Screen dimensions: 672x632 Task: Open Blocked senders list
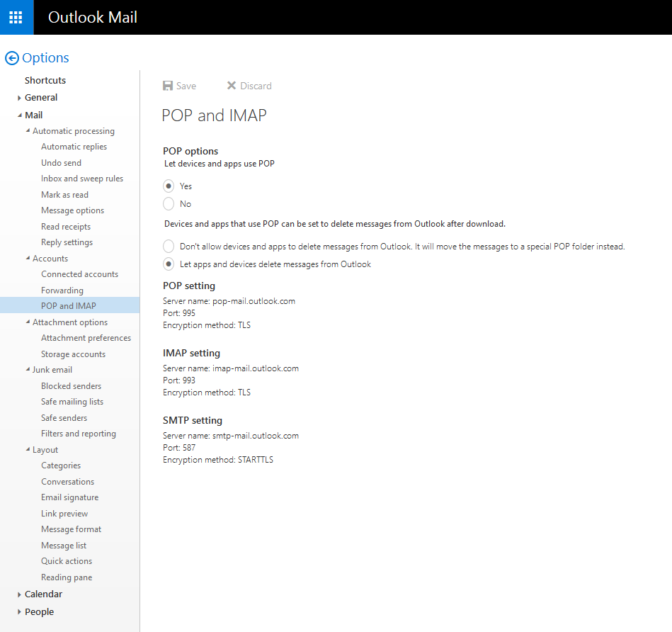click(71, 386)
